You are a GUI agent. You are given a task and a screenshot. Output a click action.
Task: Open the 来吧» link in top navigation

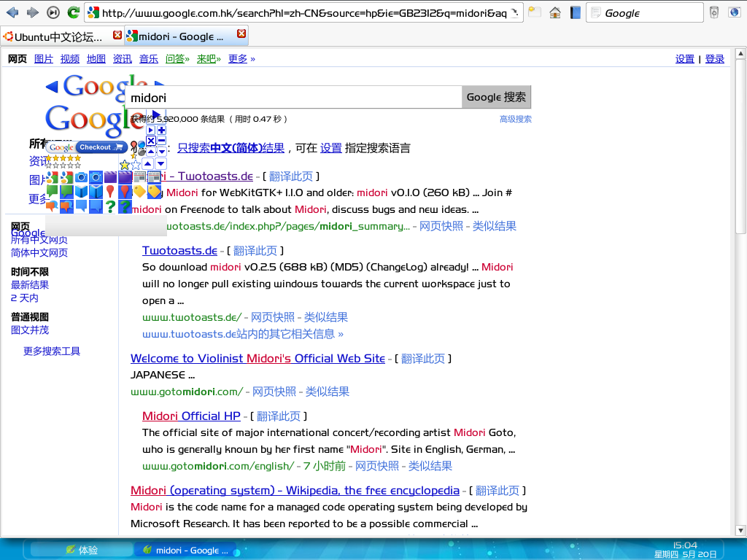pyautogui.click(x=209, y=58)
